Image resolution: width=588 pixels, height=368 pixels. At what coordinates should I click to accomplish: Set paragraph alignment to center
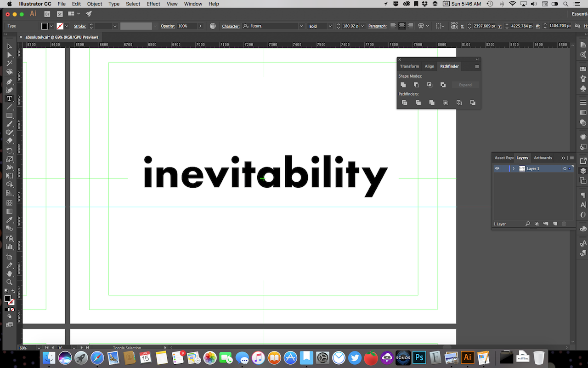tap(401, 26)
